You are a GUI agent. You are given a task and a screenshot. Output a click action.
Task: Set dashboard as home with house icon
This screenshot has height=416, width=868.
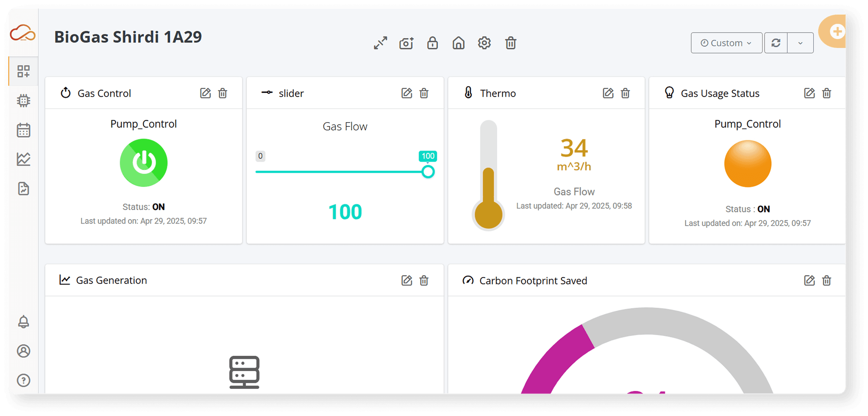pos(459,43)
